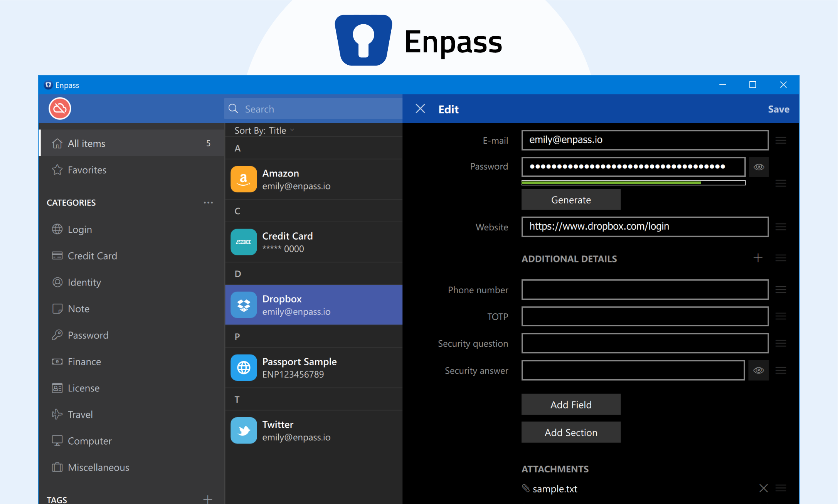Image resolution: width=838 pixels, height=504 pixels.
Task: Select the License category
Action: click(x=132, y=388)
